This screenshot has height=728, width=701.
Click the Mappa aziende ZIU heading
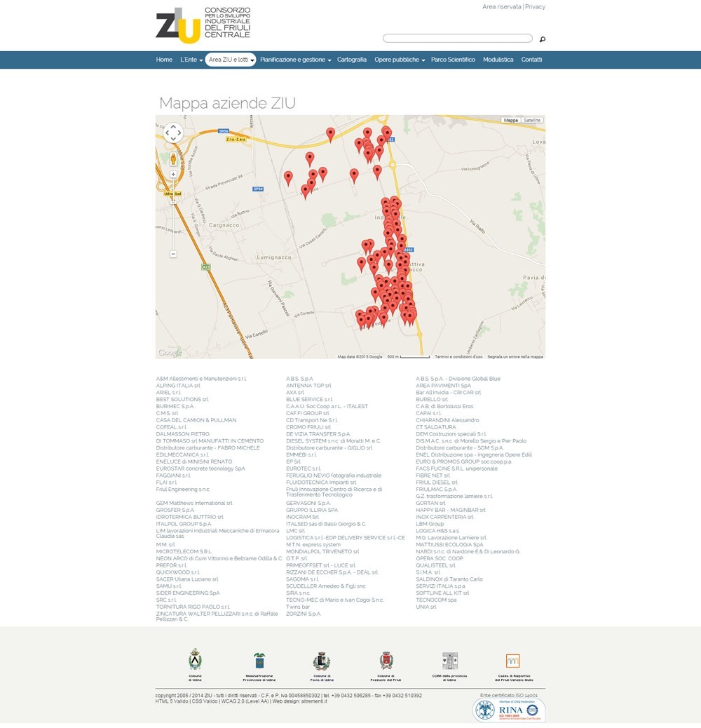click(227, 103)
